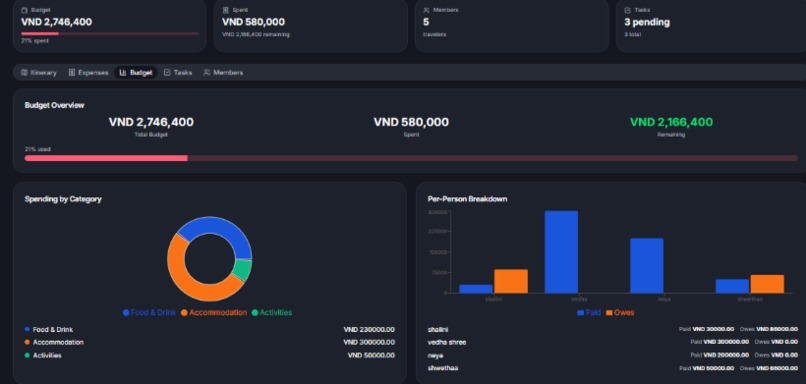Click shwethaa in the breakdown list
806x384 pixels.
[443, 368]
